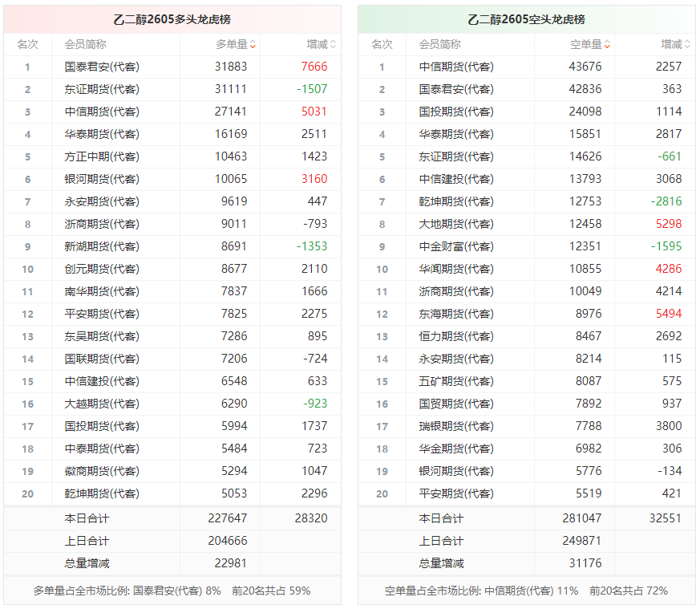Click 五矿期货(代客) member name
The image size is (700, 609).
click(x=456, y=381)
